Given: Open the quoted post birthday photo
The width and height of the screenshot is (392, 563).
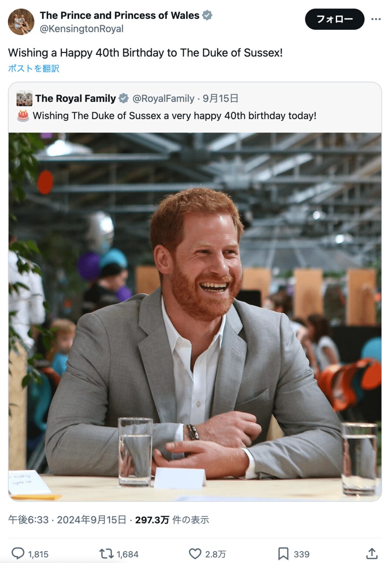Looking at the screenshot, I should tap(195, 316).
